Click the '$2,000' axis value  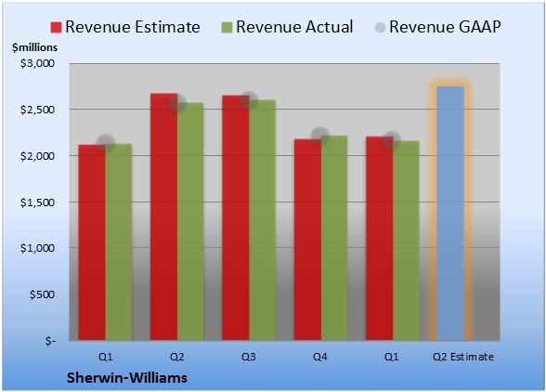click(x=37, y=156)
